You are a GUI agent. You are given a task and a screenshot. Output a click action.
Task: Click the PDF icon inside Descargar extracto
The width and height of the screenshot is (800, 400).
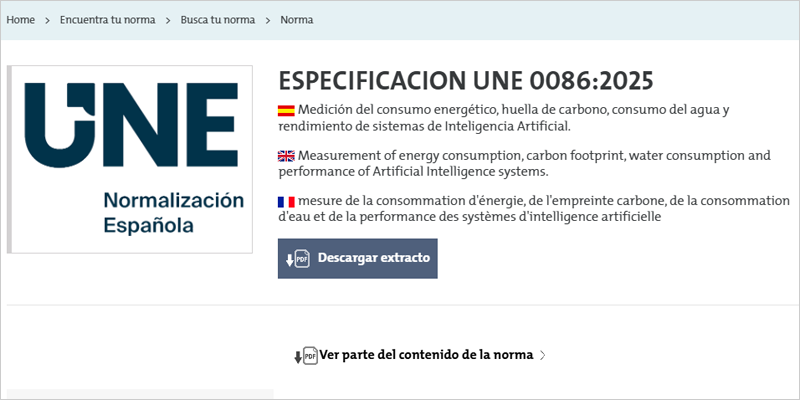298,259
